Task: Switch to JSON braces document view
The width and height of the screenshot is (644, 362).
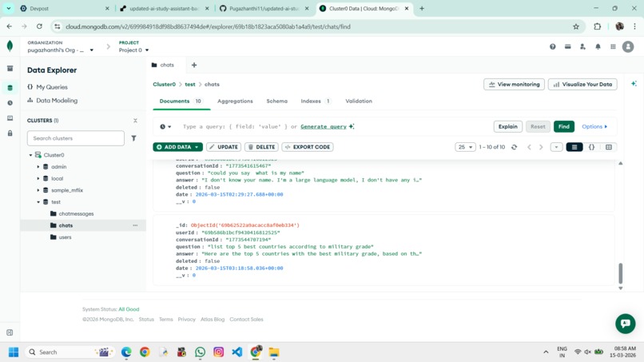Action: coord(591,147)
